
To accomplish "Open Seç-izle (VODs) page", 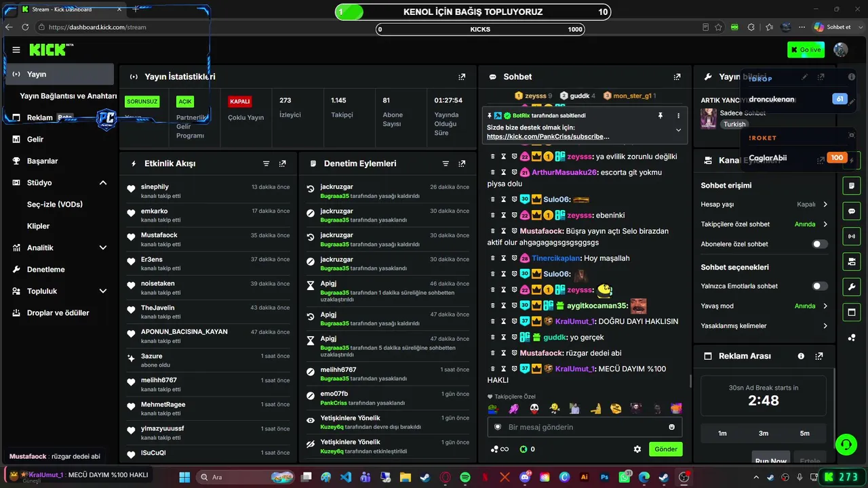I will pyautogui.click(x=55, y=205).
